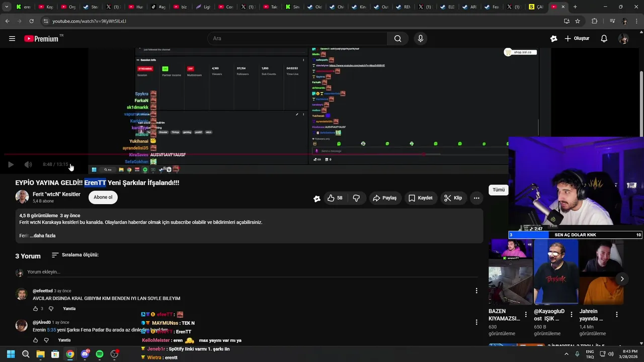Click the install/cast icon in the address bar

click(x=567, y=21)
